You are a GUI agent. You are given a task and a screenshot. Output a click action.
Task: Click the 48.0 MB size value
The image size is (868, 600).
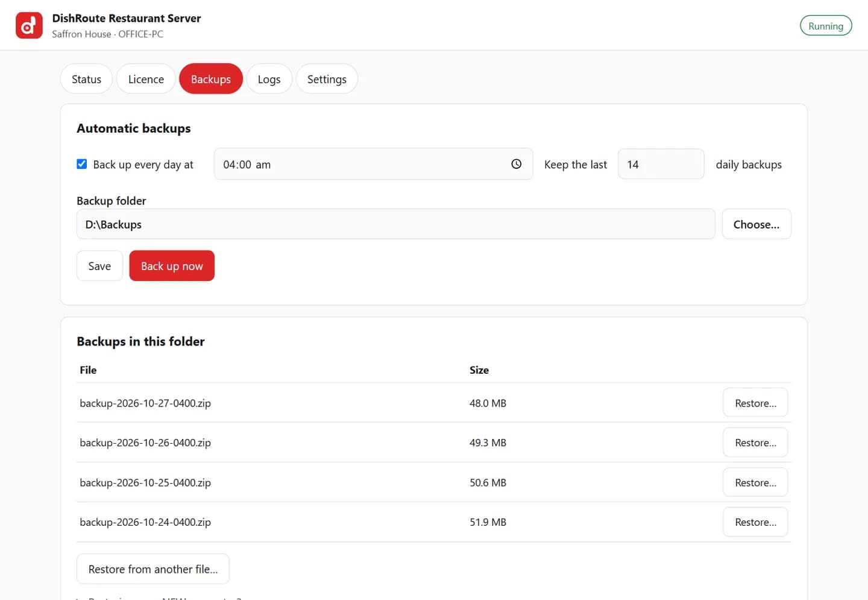click(488, 403)
